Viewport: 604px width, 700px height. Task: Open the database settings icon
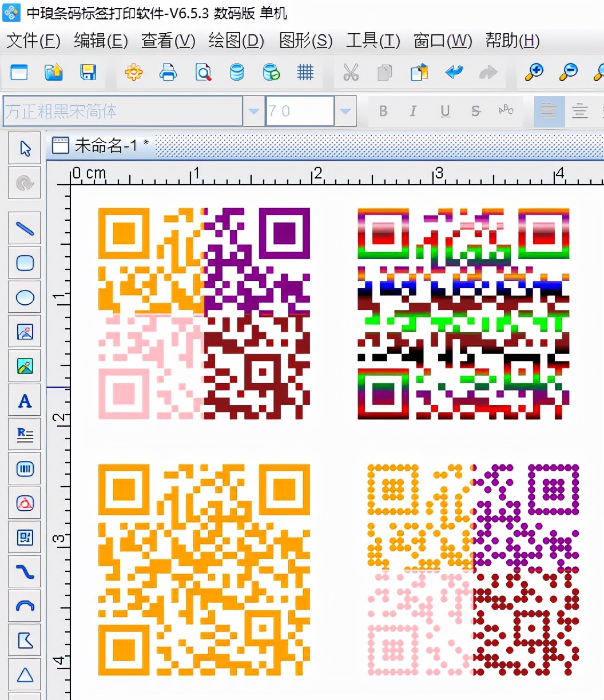point(236,72)
